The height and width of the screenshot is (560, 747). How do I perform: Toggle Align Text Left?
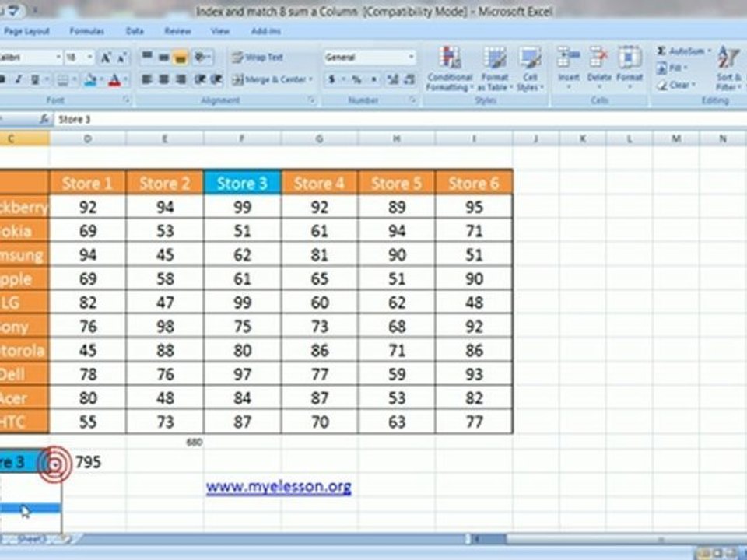(x=147, y=79)
